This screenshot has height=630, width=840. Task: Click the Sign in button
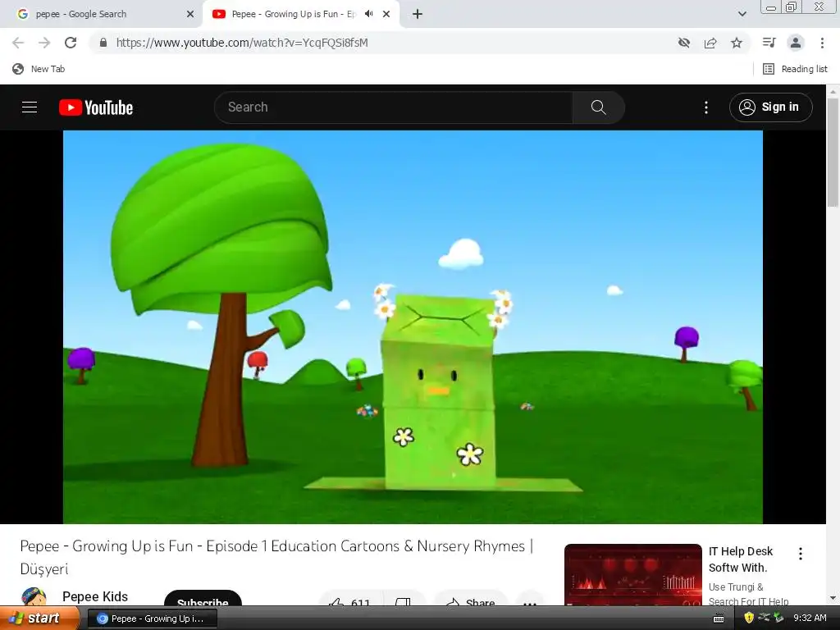pyautogui.click(x=771, y=107)
